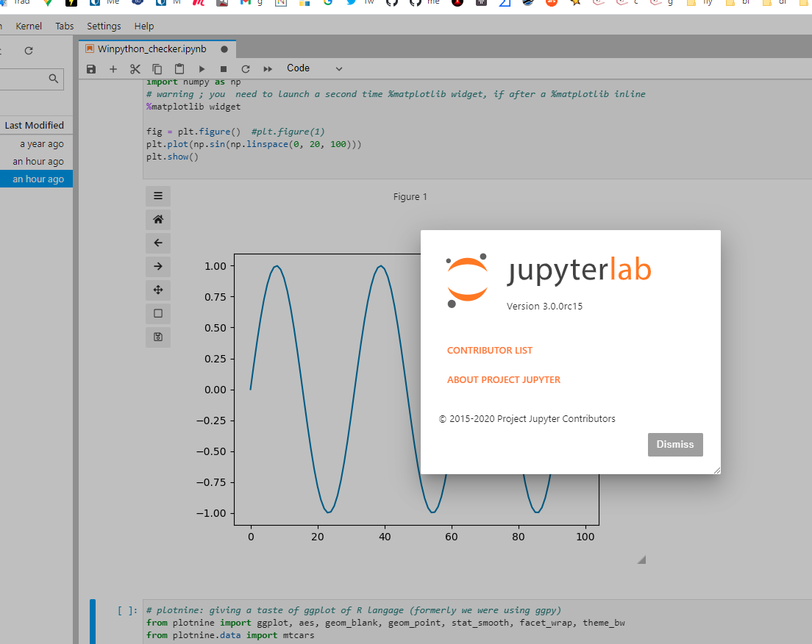Screen dimensions: 812x644
Task: Stop the running kernel
Action: click(x=224, y=68)
